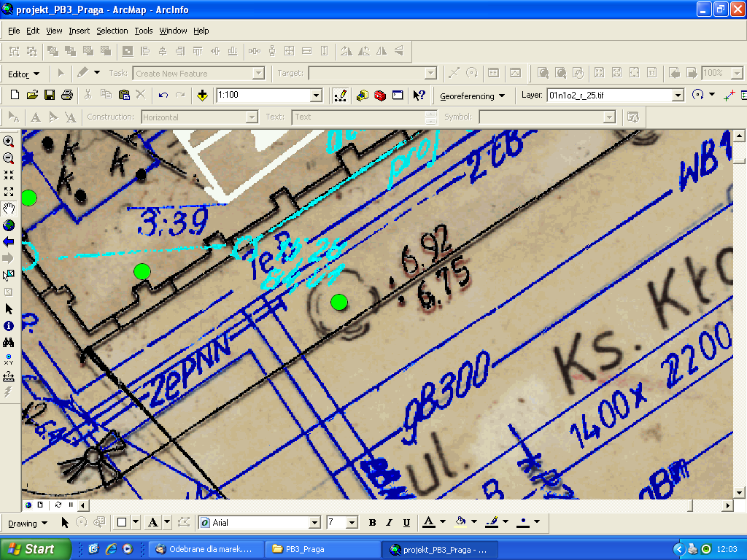The width and height of the screenshot is (747, 560).
Task: Select the Select Features tool
Action: point(9,275)
